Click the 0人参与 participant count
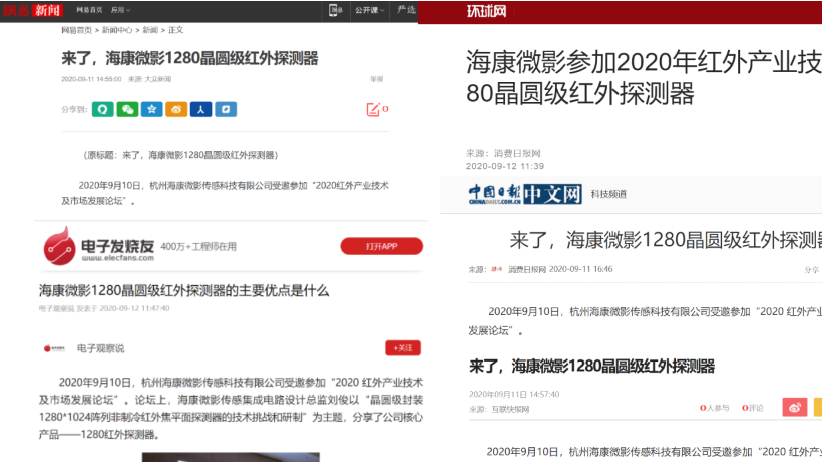The width and height of the screenshot is (822, 462). pyautogui.click(x=715, y=408)
